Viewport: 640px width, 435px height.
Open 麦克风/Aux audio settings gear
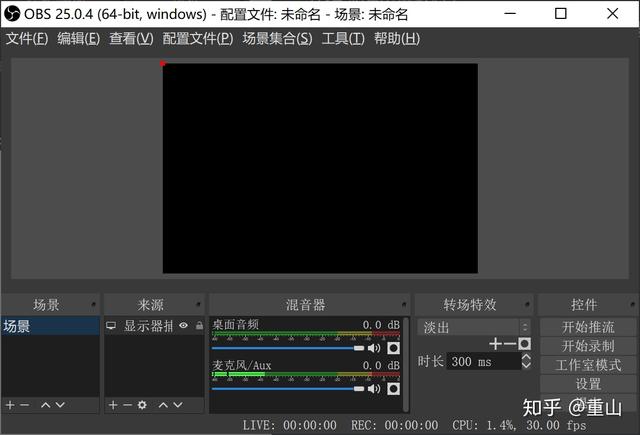click(393, 389)
